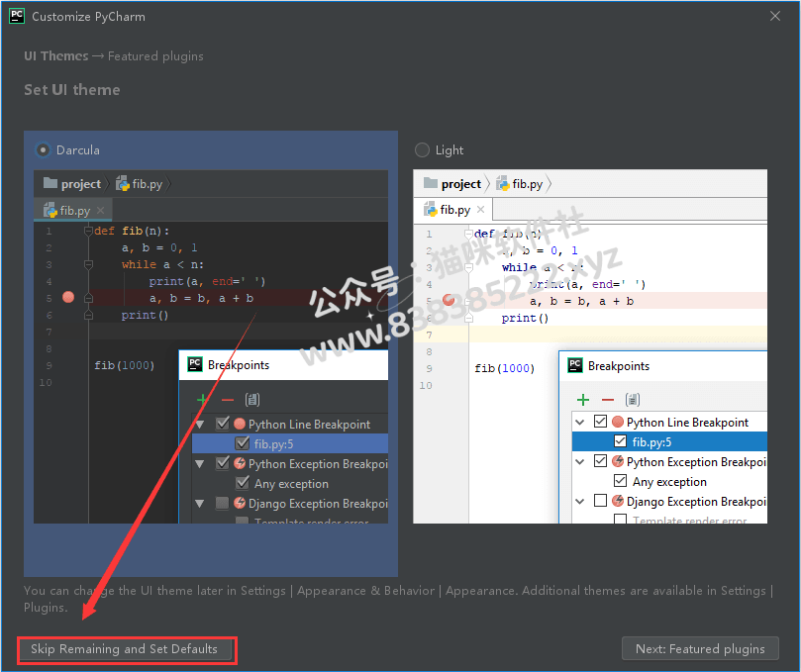801x672 pixels.
Task: Click fib(1000) code line in Light preview
Action: coord(504,368)
